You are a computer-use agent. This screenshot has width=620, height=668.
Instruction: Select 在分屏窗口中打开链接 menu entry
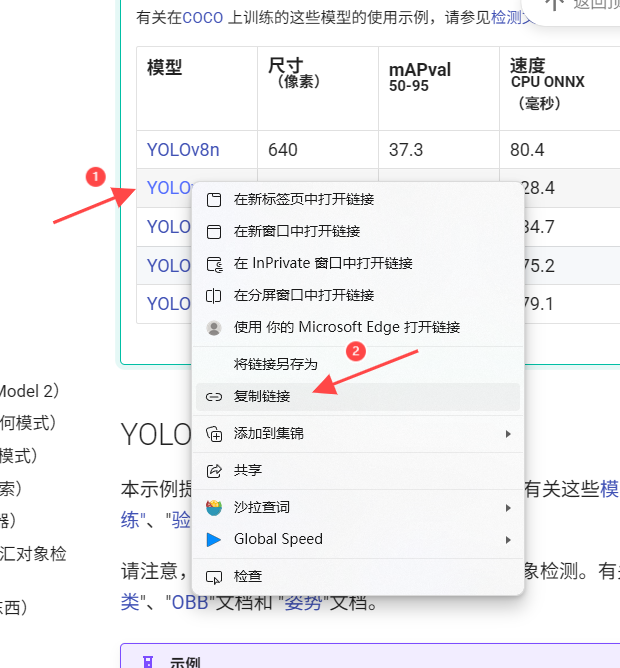point(358,295)
